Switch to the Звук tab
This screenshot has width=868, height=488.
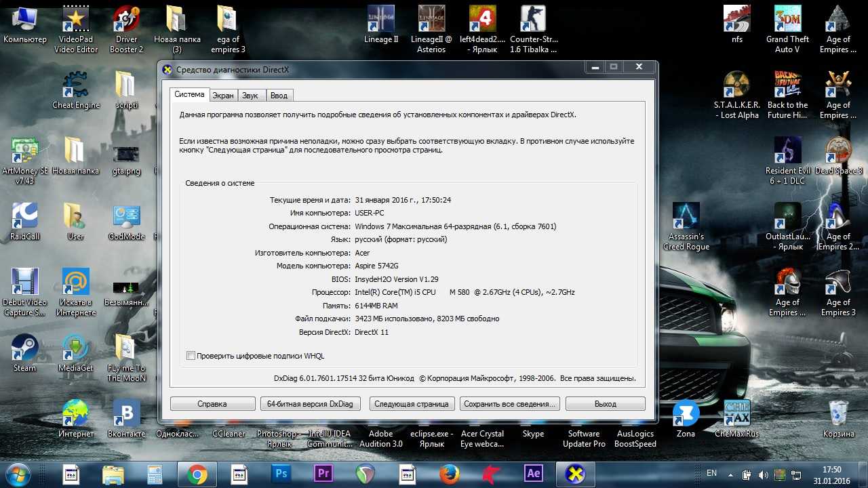click(x=250, y=96)
